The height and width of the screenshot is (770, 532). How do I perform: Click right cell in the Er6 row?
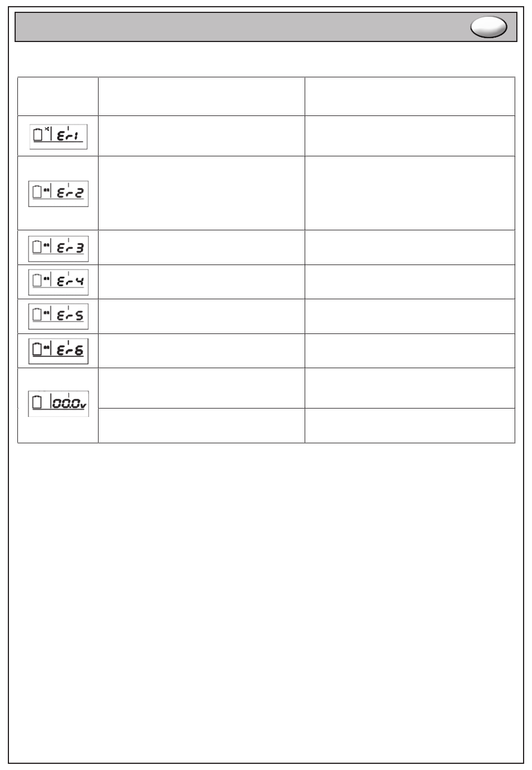(x=410, y=351)
